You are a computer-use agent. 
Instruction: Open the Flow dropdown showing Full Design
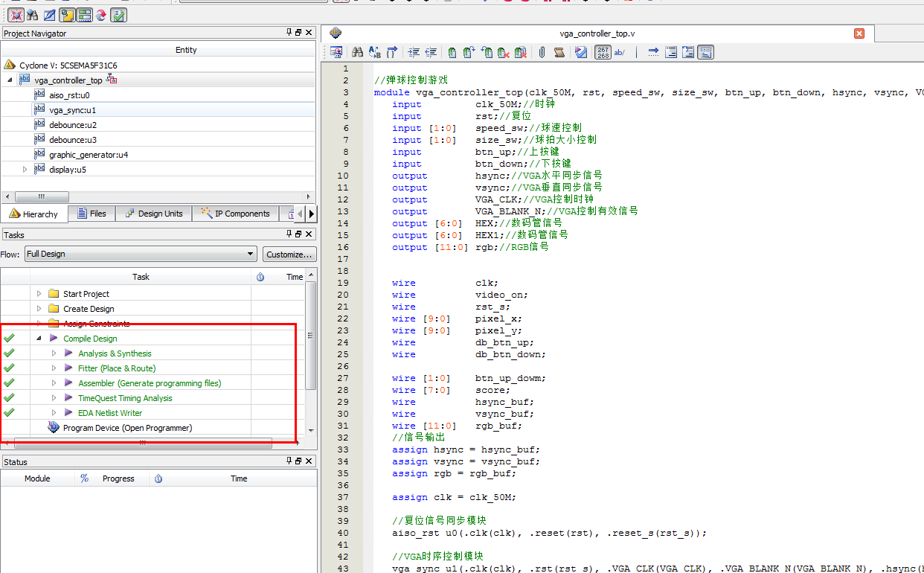(x=141, y=254)
